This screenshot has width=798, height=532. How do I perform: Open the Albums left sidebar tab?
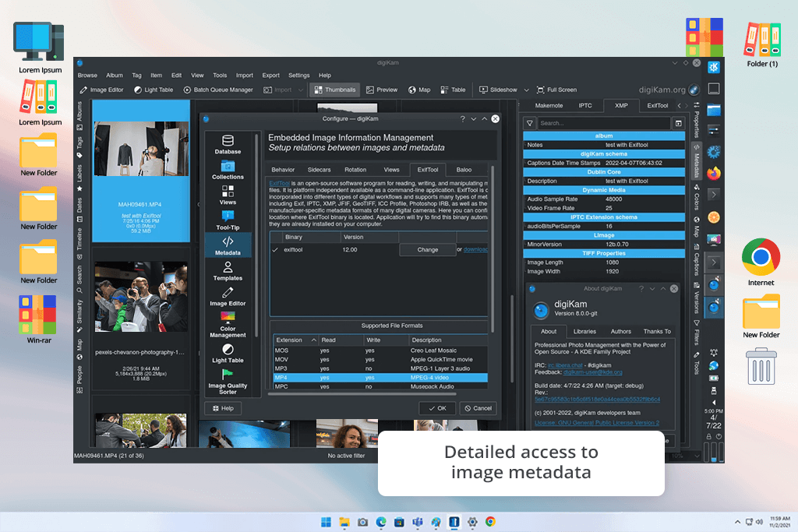(x=79, y=115)
